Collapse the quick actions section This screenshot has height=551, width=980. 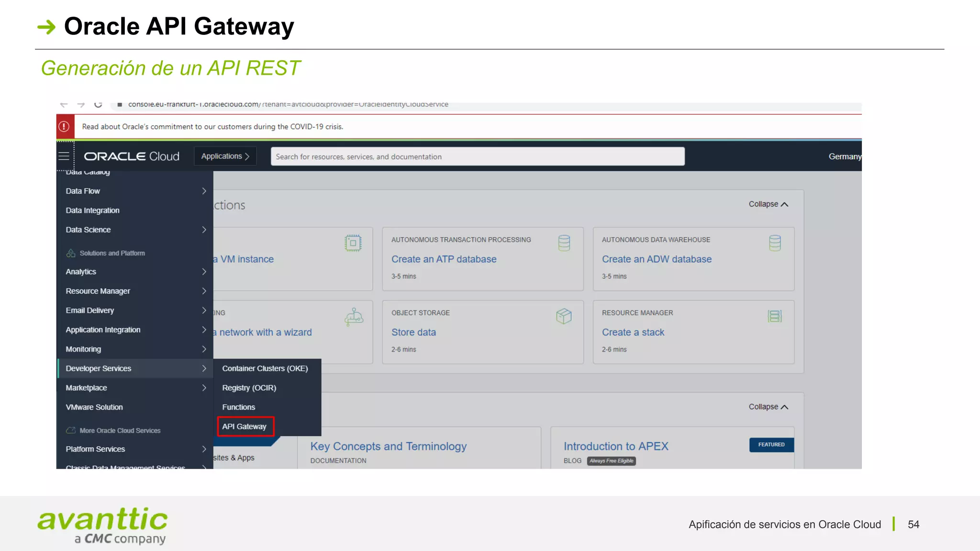(x=768, y=204)
